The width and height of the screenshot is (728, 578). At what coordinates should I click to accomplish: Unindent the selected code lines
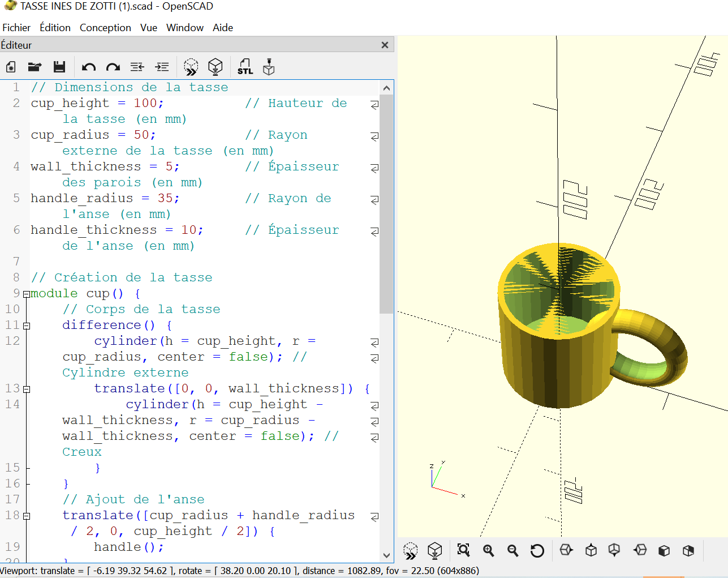(137, 67)
